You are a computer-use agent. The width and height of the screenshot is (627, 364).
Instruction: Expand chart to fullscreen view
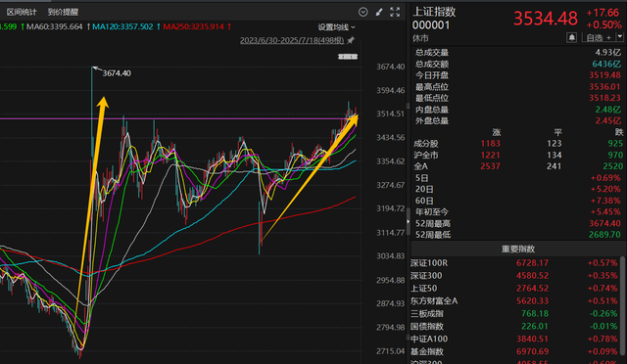[395, 12]
